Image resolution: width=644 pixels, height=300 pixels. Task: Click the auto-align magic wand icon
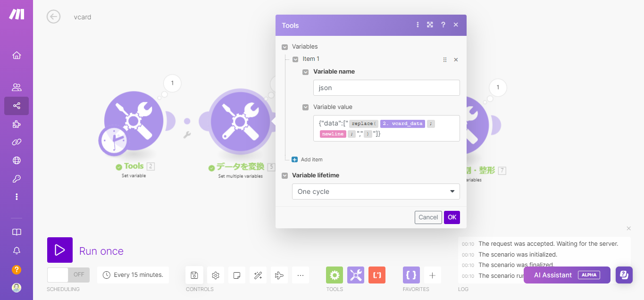pos(258,275)
